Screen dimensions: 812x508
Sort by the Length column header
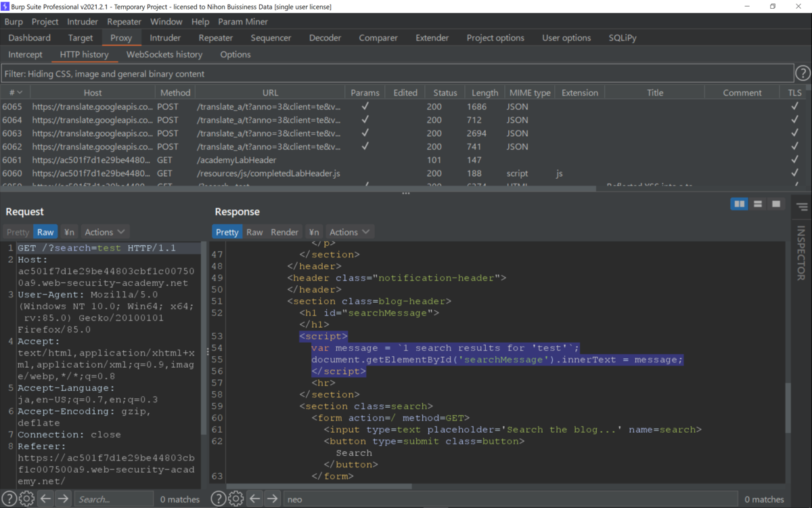(x=484, y=93)
